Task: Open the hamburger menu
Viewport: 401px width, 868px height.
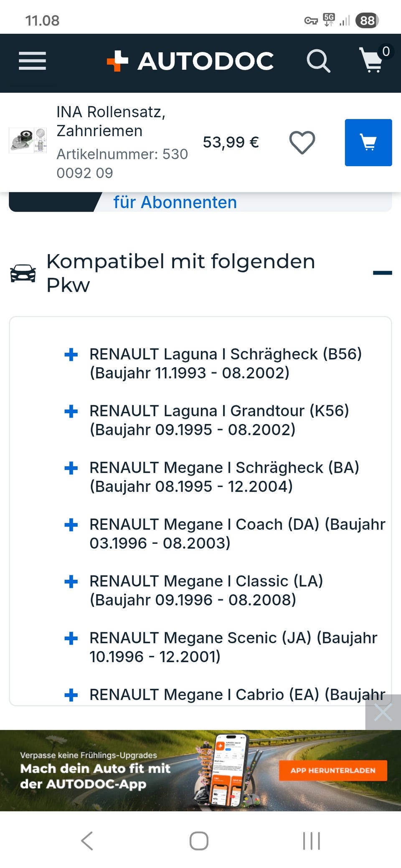Action: pos(32,61)
